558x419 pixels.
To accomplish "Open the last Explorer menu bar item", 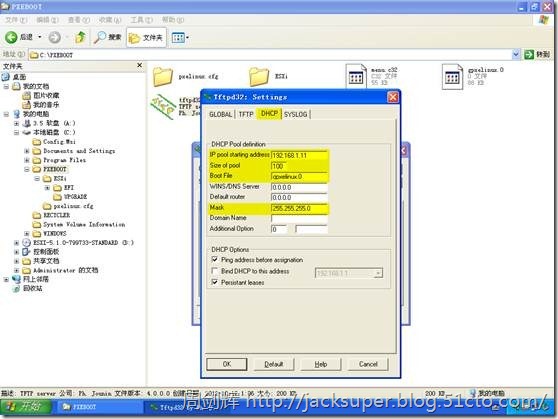I will tap(173, 20).
